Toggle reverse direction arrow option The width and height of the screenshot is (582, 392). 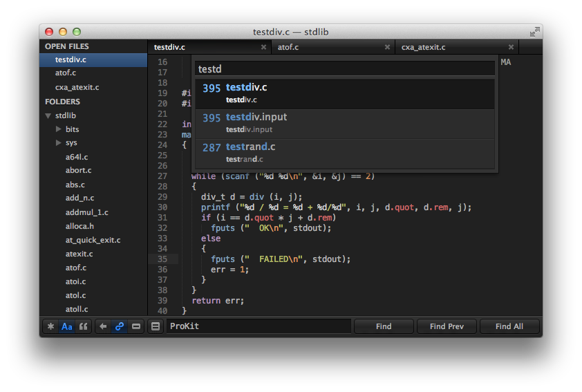pos(103,326)
